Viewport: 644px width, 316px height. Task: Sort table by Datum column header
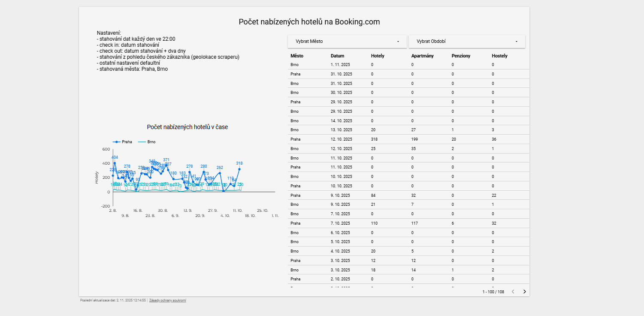click(337, 56)
